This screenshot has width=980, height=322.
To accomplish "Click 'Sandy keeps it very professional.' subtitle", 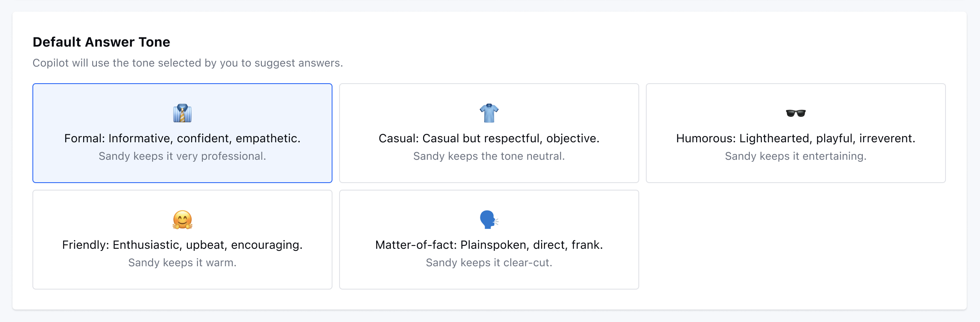I will tap(182, 156).
